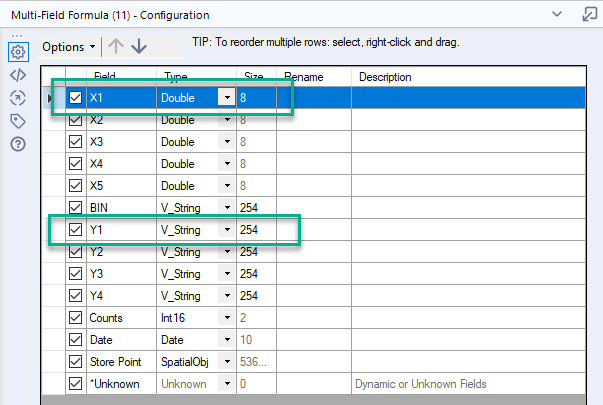Expand the type dropdown for Y1
Image resolution: width=603 pixels, height=405 pixels.
point(227,230)
